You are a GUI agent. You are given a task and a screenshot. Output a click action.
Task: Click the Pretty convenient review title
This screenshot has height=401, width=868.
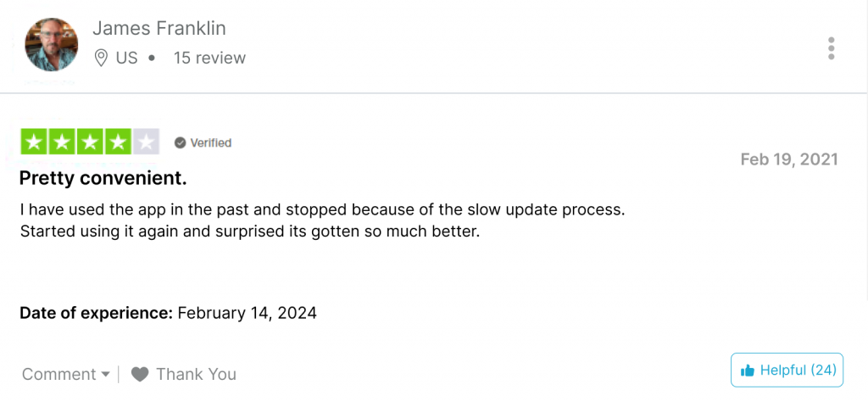pos(103,178)
